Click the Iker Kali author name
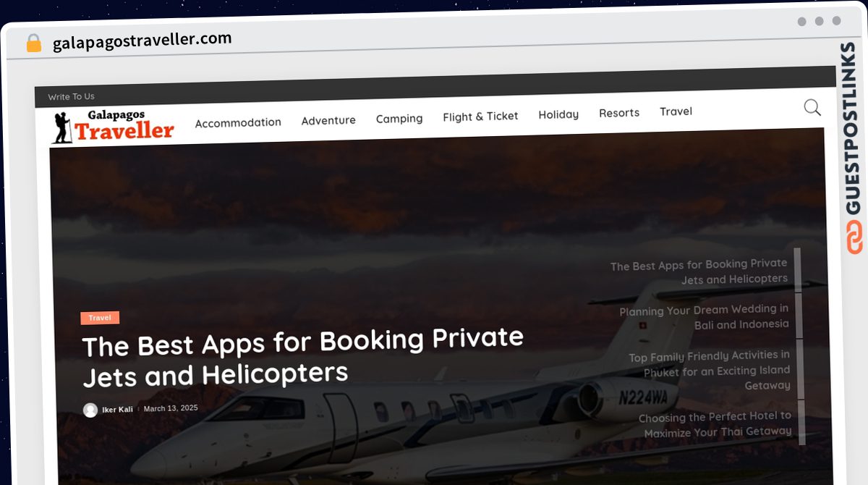The width and height of the screenshot is (868, 485). (117, 410)
